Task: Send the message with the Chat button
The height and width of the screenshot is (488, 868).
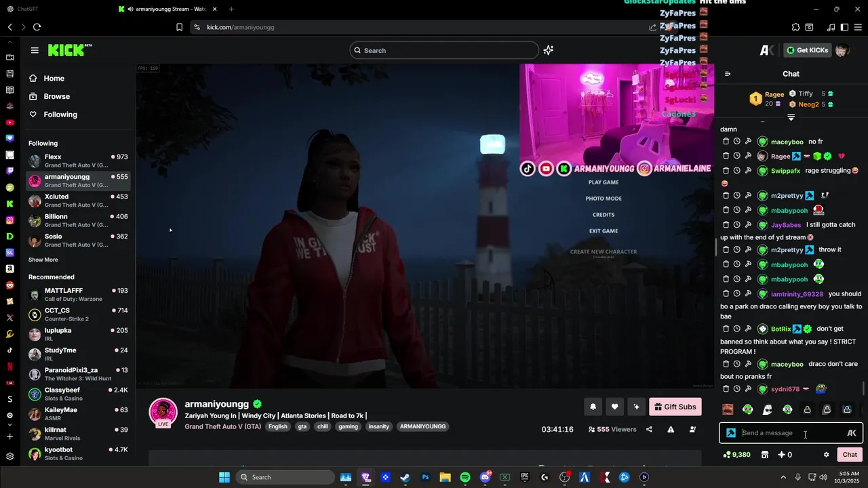Action: (x=850, y=455)
